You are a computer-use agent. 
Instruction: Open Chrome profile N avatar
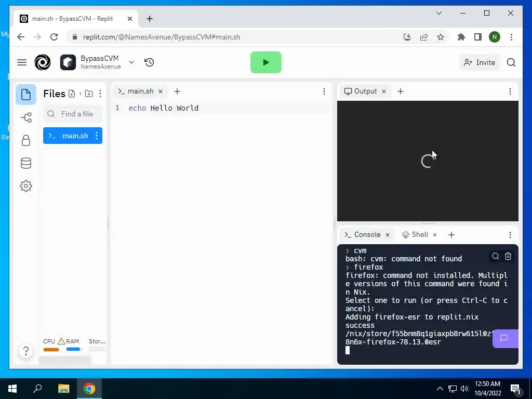(x=495, y=37)
